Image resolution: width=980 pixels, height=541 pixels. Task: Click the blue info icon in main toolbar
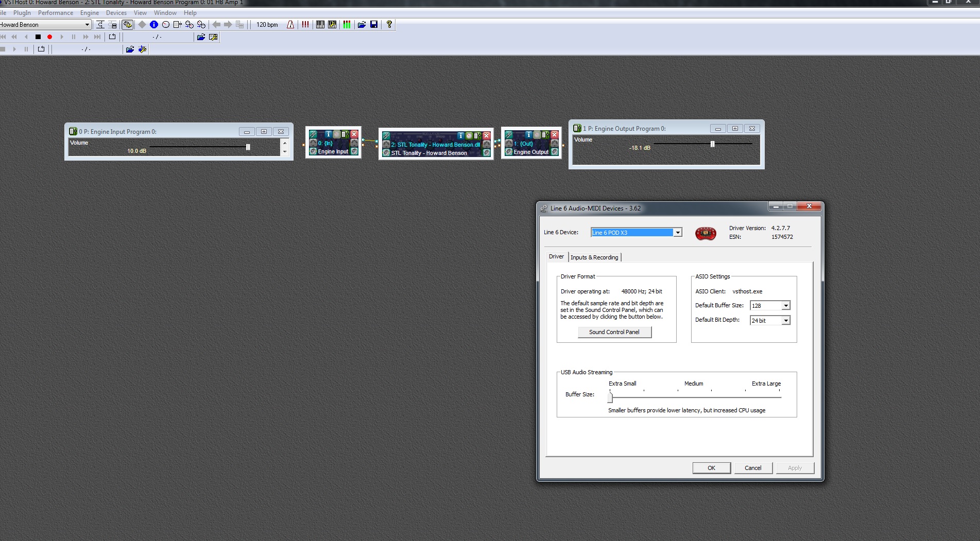pyautogui.click(x=154, y=24)
